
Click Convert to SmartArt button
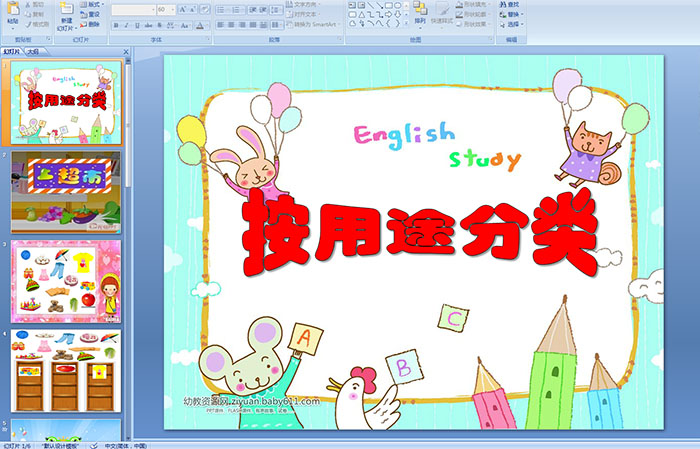313,24
